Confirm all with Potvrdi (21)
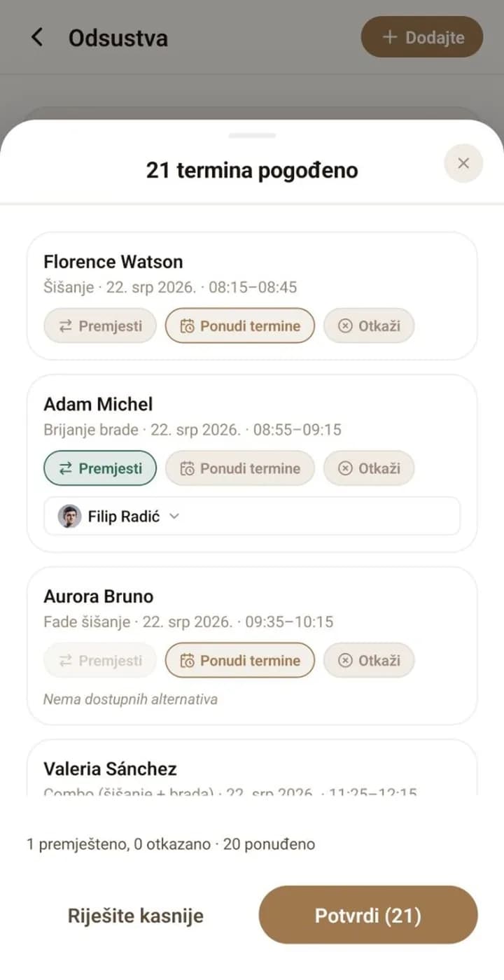The height and width of the screenshot is (980, 504). (368, 916)
